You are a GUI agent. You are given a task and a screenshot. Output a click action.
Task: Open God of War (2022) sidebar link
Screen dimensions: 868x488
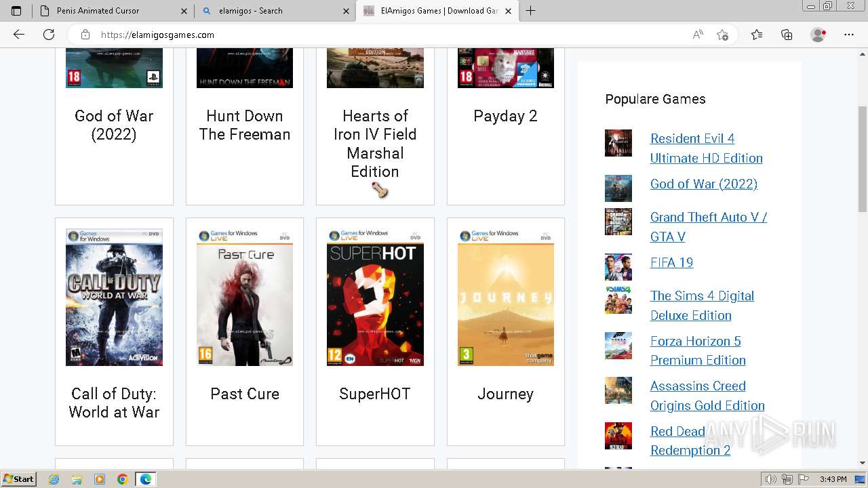(704, 184)
